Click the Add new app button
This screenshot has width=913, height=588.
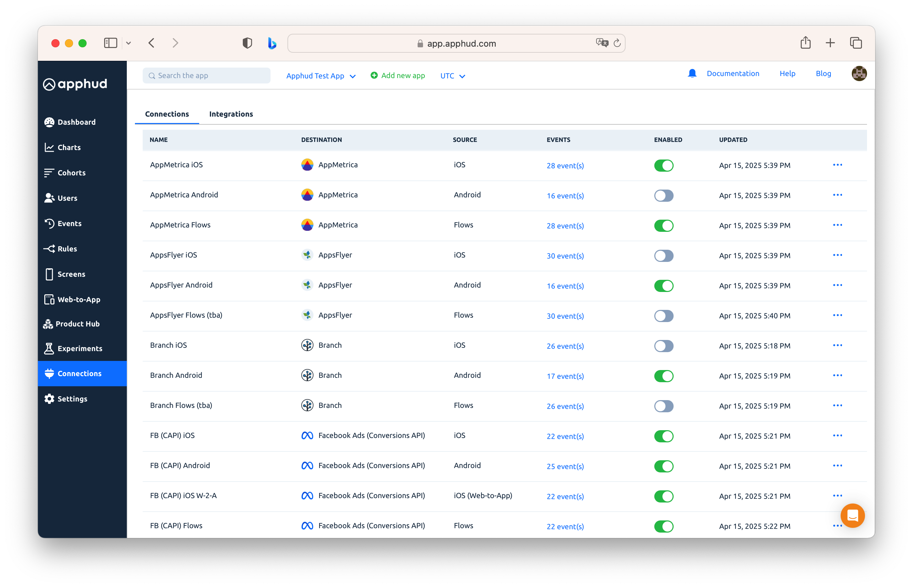[x=398, y=76]
